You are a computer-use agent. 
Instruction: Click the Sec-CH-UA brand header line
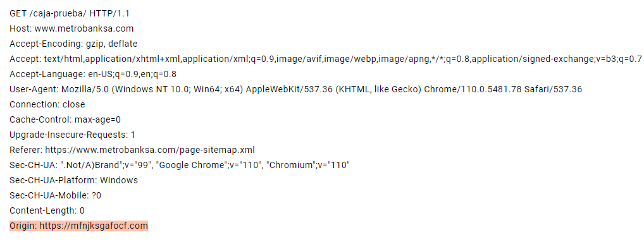[x=180, y=166]
